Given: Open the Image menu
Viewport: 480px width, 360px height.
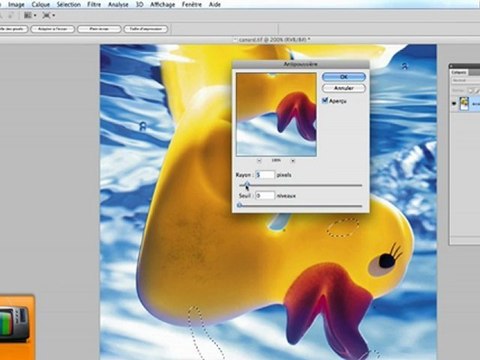Looking at the screenshot, I should click(x=16, y=4).
